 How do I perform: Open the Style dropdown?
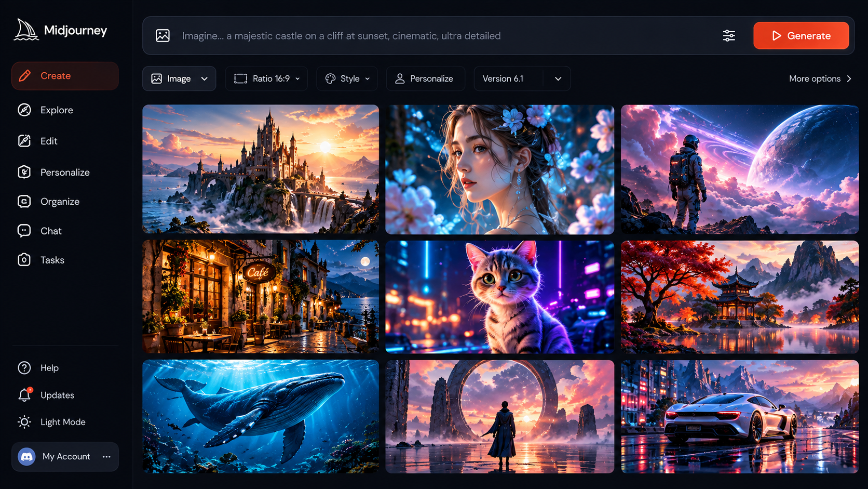point(347,78)
